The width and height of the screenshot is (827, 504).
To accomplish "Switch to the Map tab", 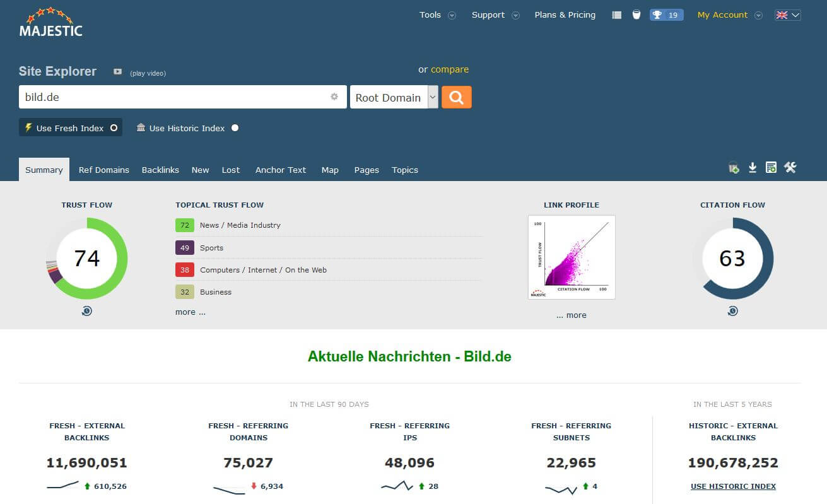I will pos(330,170).
